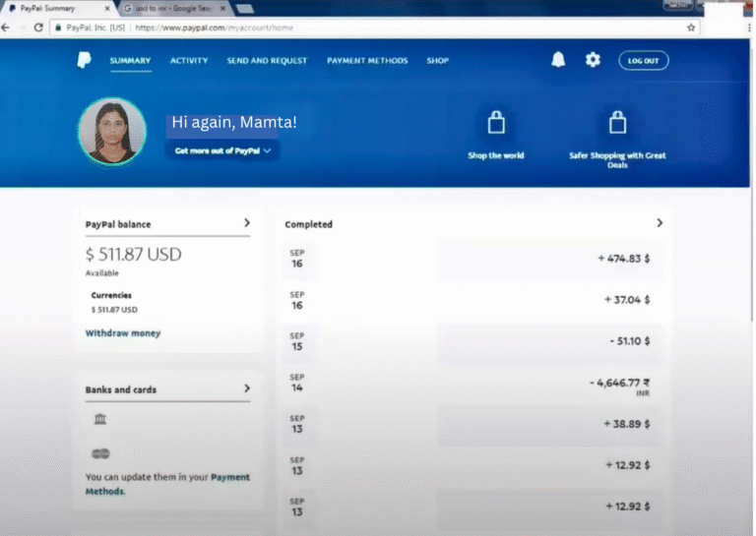Click the padlock site security icon
This screenshot has width=756, height=536.
58,28
